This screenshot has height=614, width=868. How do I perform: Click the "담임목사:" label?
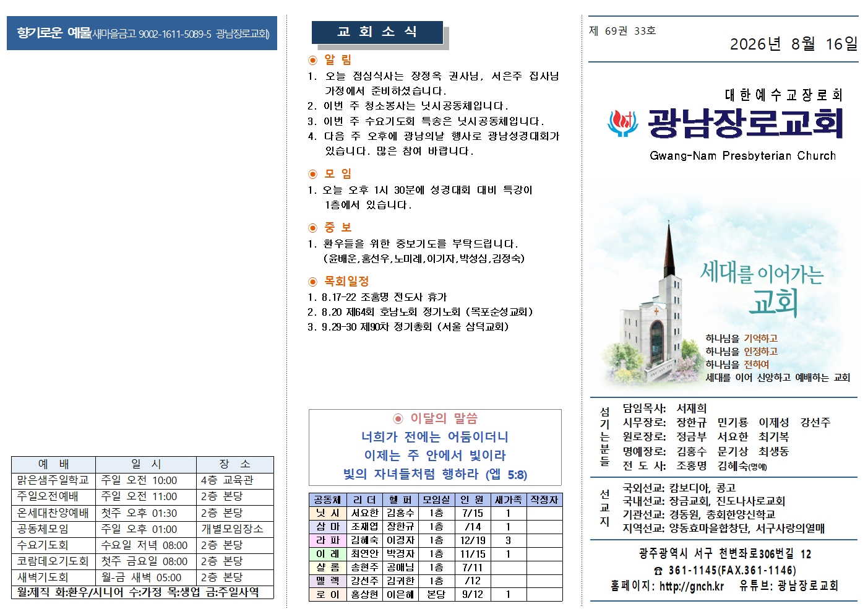[644, 409]
